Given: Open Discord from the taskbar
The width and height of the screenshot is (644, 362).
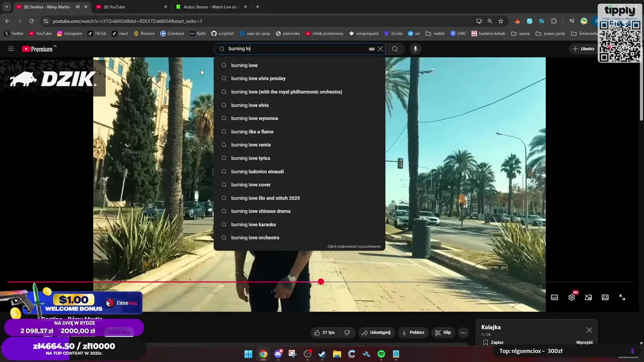Looking at the screenshot, I should [x=278, y=354].
